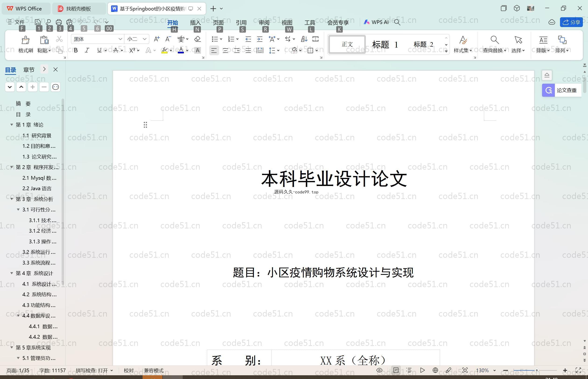Open the Page (页面) ribbon tab
The image size is (588, 379).
tap(218, 22)
